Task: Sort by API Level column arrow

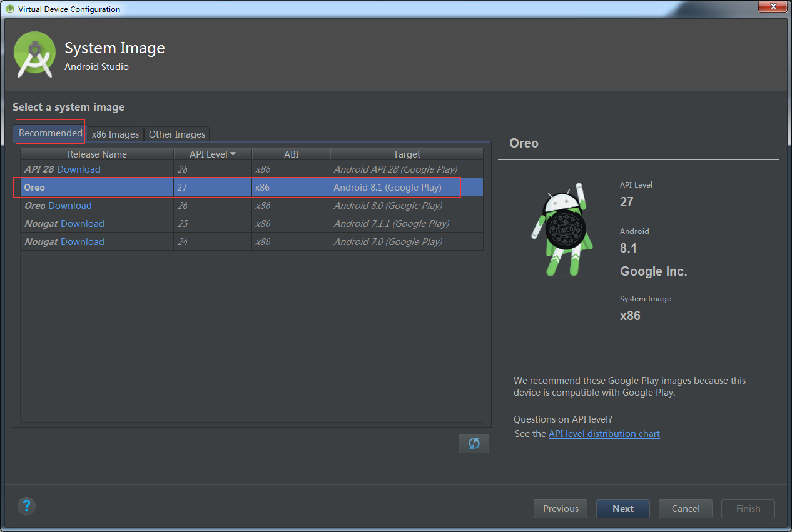Action: [x=233, y=154]
